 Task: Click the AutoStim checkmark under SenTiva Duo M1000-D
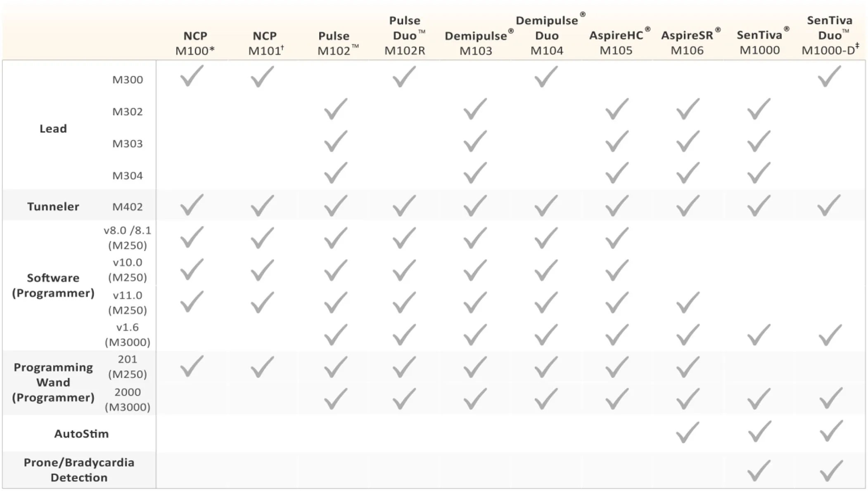pyautogui.click(x=830, y=432)
